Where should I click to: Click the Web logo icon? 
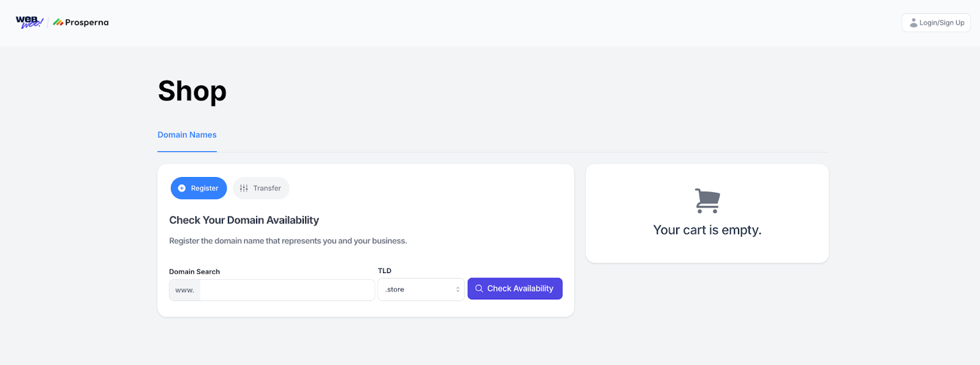click(x=29, y=22)
